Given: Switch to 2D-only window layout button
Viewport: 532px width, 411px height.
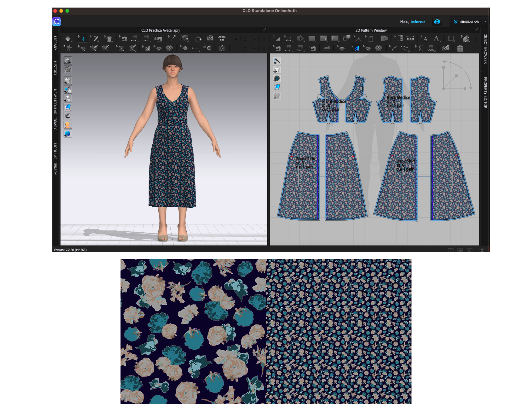Looking at the screenshot, I should click(x=469, y=250).
